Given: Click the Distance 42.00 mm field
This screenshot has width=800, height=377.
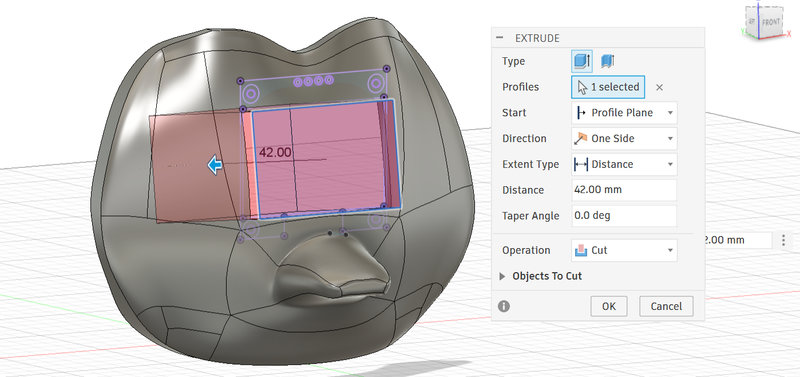Looking at the screenshot, I should pyautogui.click(x=624, y=190).
